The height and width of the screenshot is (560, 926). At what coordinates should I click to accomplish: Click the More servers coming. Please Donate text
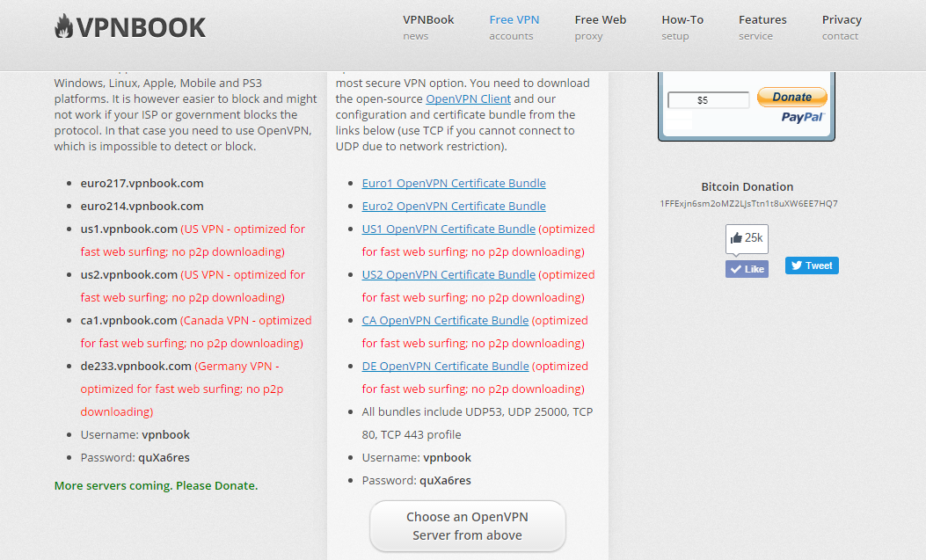[156, 485]
